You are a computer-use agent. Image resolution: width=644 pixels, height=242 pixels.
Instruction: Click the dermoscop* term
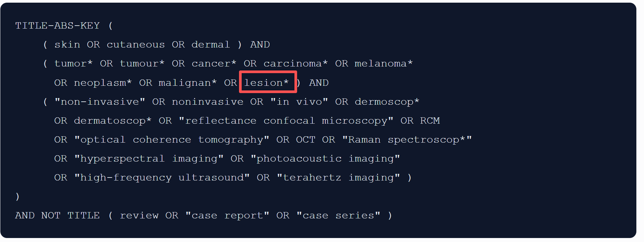(x=387, y=102)
